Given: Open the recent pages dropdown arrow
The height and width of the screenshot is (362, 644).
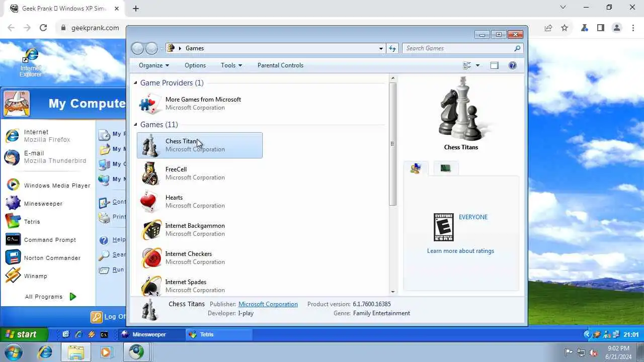Looking at the screenshot, I should point(162,48).
